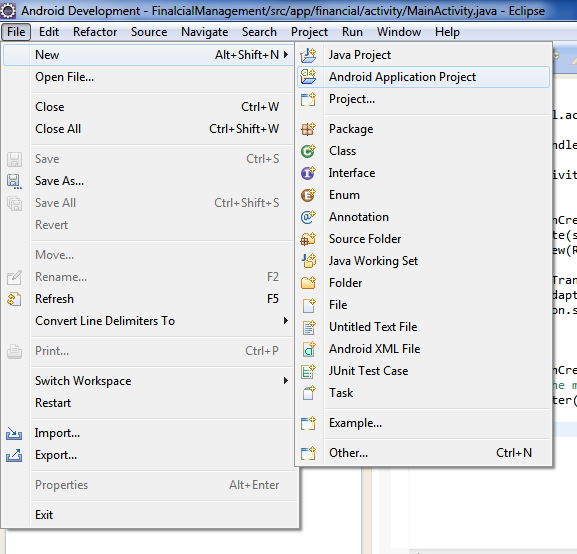Expand Convert Line Delimiters To submenu
Screen dimensions: 577x554
point(286,321)
